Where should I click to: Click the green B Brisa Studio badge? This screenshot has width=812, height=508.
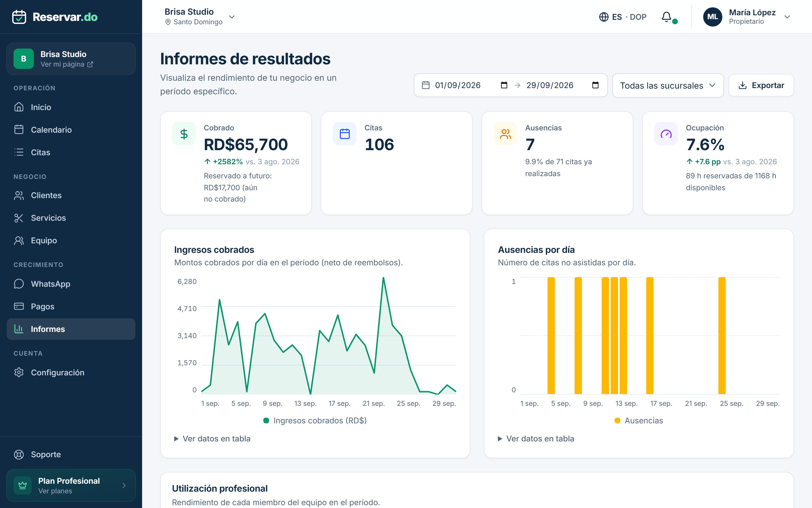[23, 59]
